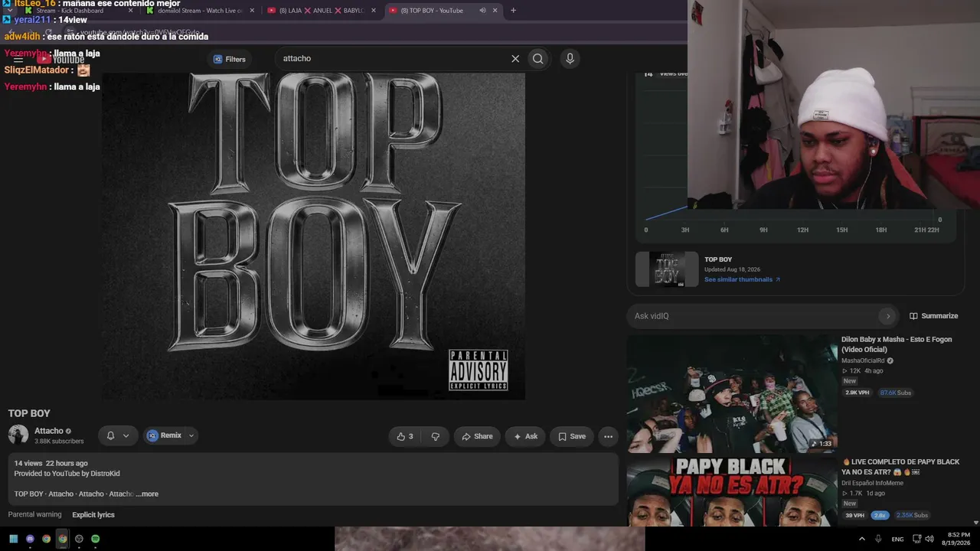Open the network tray icon
Viewport: 980px width, 551px height.
tap(917, 539)
